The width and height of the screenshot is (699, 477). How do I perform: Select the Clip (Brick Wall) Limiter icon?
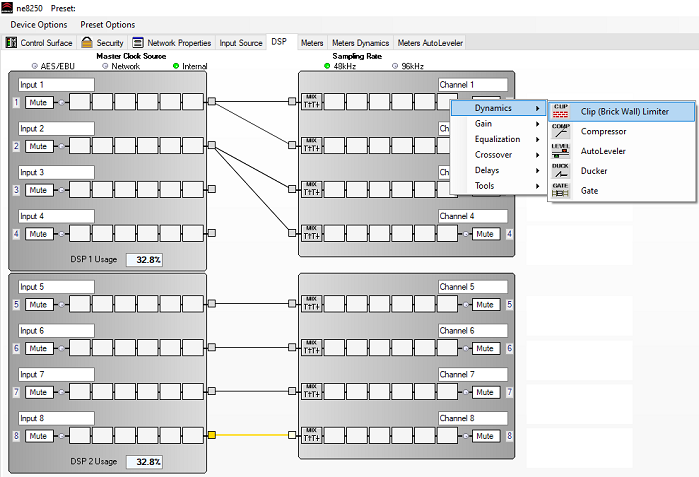pyautogui.click(x=561, y=110)
